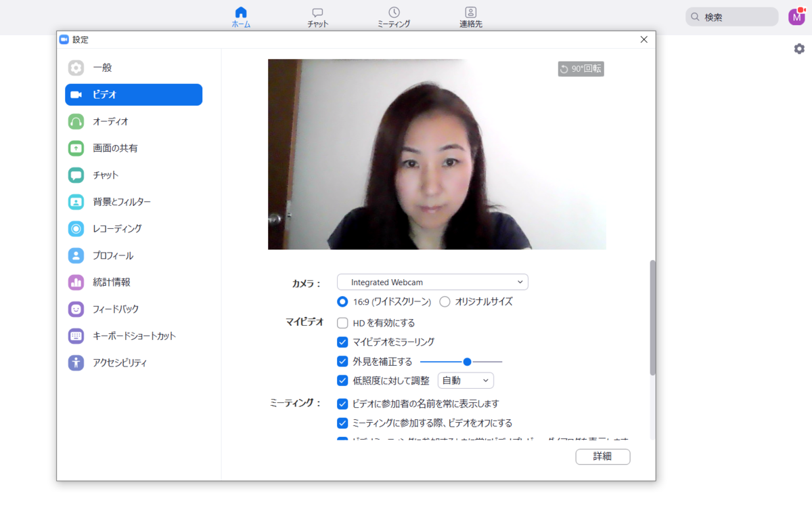Screen dimensions: 812x508
Task: Click the settings dialog vertical scrollbar
Action: coord(652,317)
